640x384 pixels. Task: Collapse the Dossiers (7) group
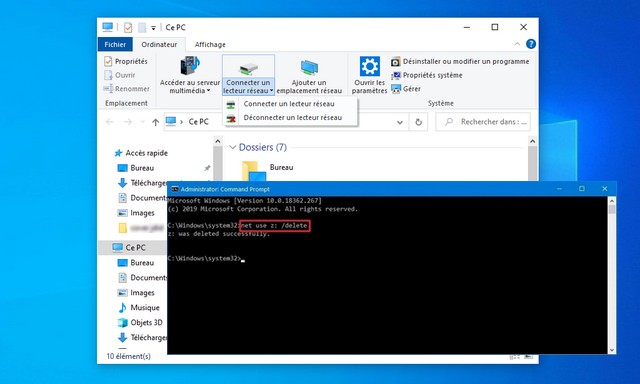pos(233,147)
